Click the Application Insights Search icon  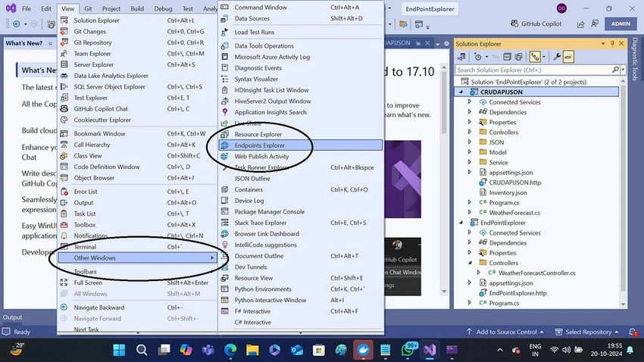[225, 112]
